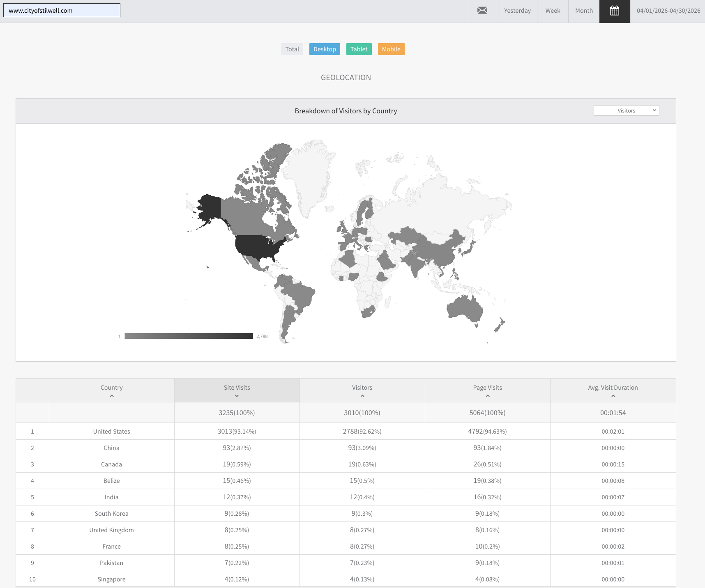The width and height of the screenshot is (705, 588).
Task: Select the Total device filter
Action: coord(292,49)
